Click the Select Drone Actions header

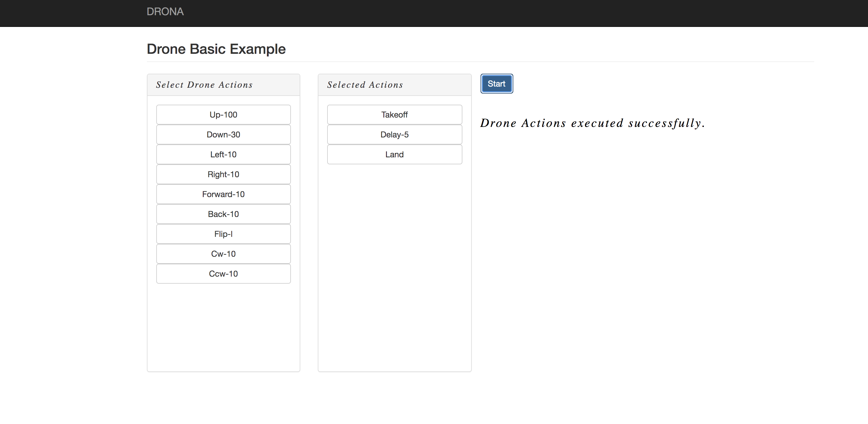(x=204, y=85)
